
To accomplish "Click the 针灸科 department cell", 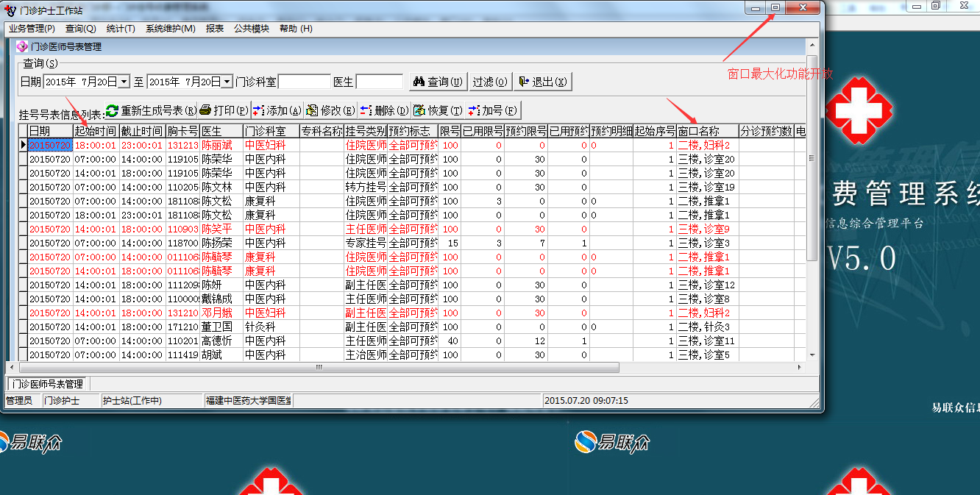I will pyautogui.click(x=271, y=327).
